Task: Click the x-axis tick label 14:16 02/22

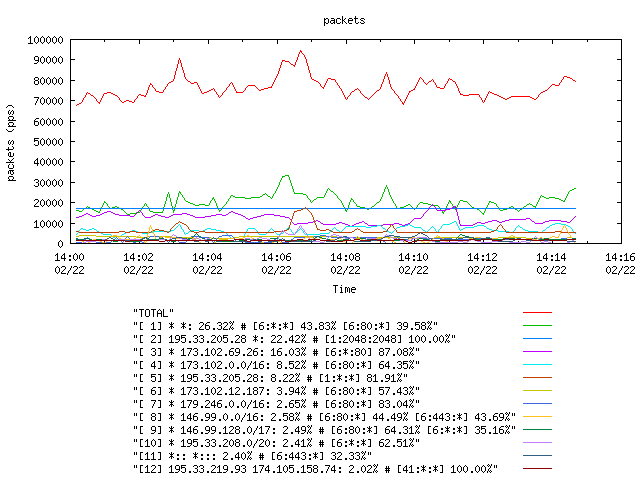Action: (620, 264)
